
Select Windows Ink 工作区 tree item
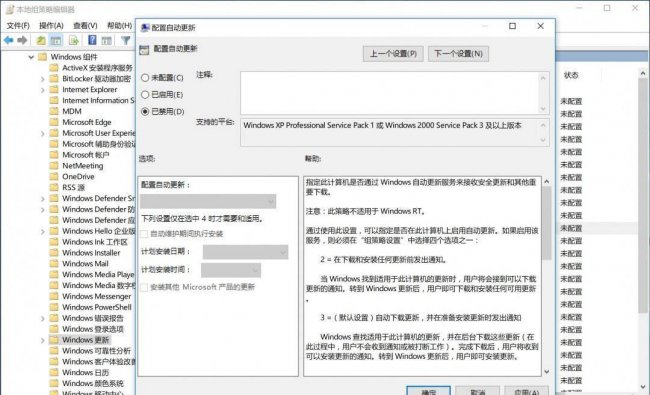tap(95, 242)
